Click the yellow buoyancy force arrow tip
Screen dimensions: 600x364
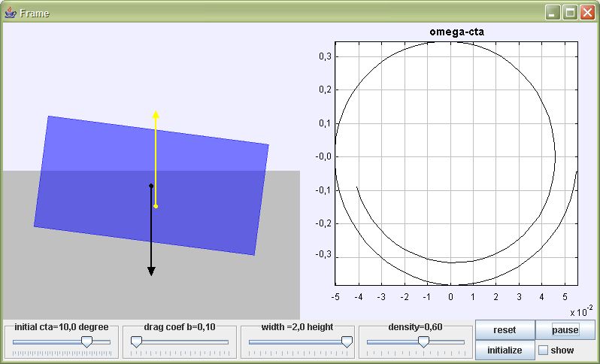point(156,114)
